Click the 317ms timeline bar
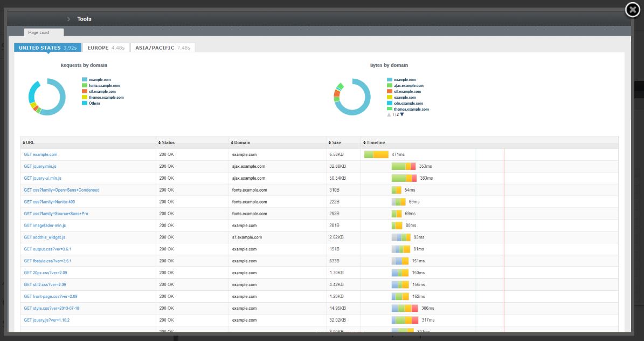Screen dimensions: 644x341 [405, 320]
